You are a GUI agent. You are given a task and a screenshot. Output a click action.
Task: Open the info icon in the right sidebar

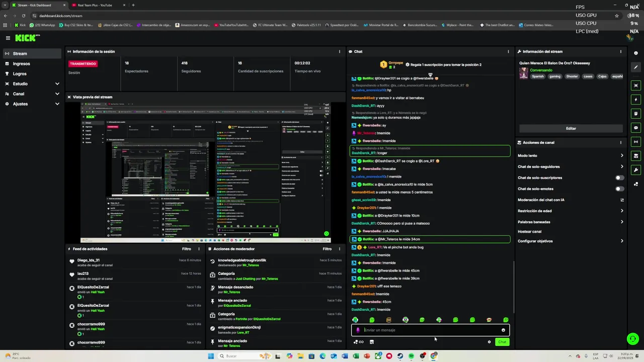click(x=636, y=53)
